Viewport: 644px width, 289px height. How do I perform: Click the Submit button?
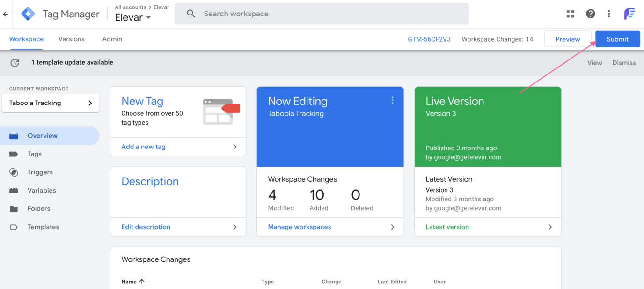pos(618,39)
